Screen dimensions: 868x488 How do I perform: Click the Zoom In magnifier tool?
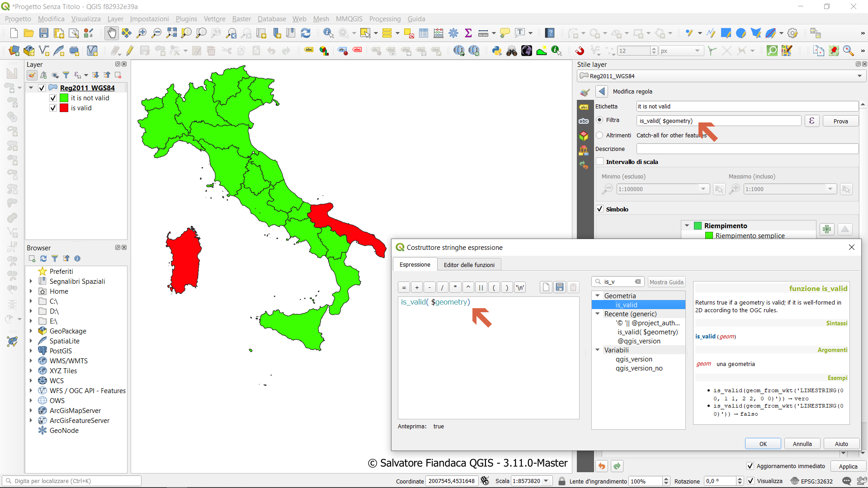[x=142, y=33]
